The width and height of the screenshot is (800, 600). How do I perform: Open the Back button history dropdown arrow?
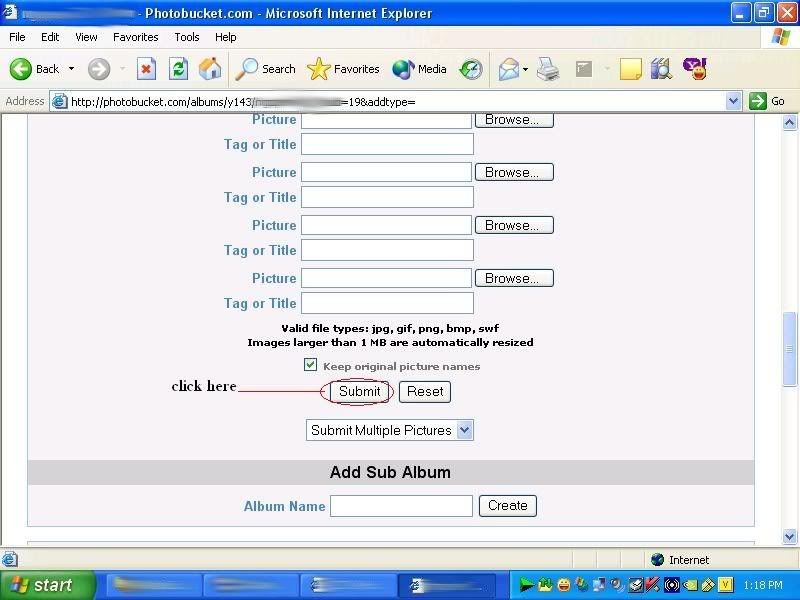click(x=71, y=69)
